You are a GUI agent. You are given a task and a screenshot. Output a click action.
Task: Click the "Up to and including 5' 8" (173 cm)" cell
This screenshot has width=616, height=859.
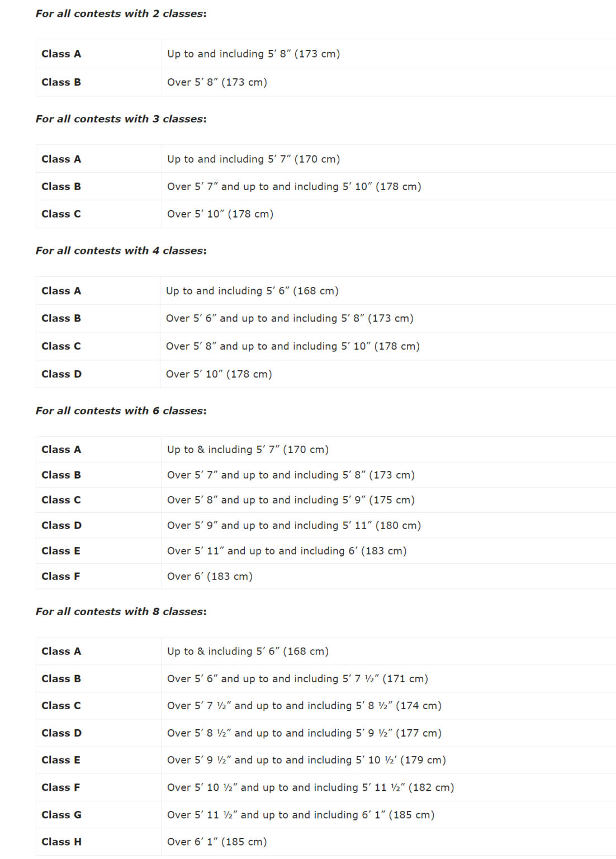(x=253, y=54)
